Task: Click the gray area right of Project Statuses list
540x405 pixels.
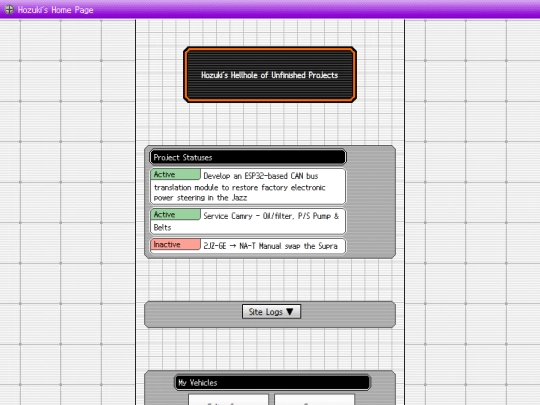Action: tap(371, 201)
